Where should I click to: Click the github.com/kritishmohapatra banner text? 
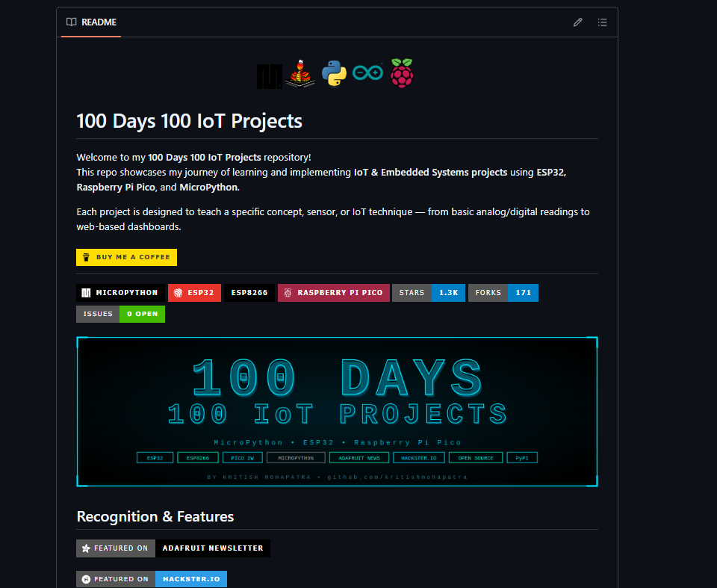click(397, 477)
